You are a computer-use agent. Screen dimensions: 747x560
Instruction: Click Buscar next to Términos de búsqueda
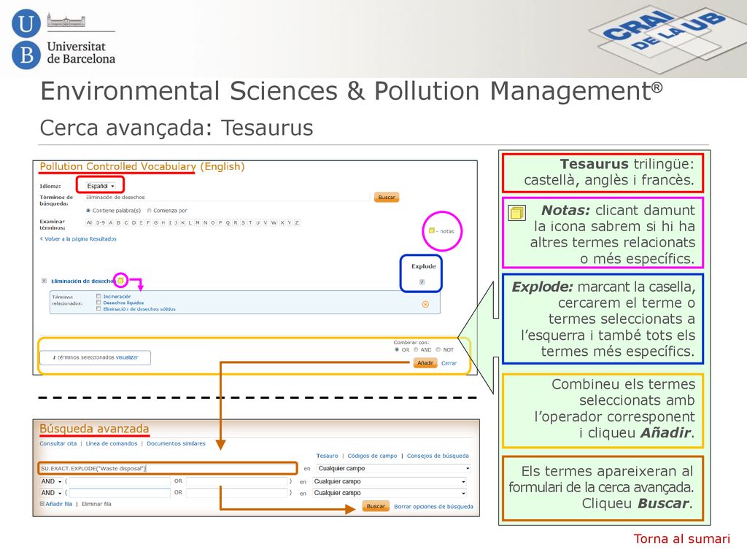pyautogui.click(x=387, y=197)
